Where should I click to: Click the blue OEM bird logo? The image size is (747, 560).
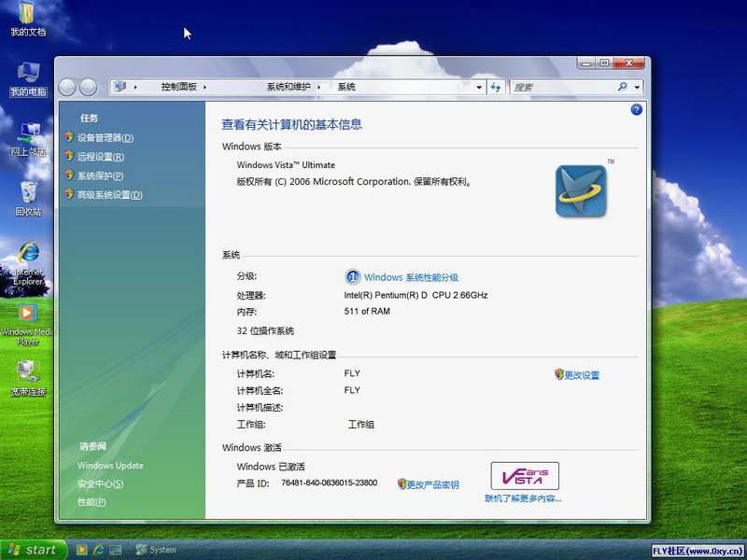(581, 190)
